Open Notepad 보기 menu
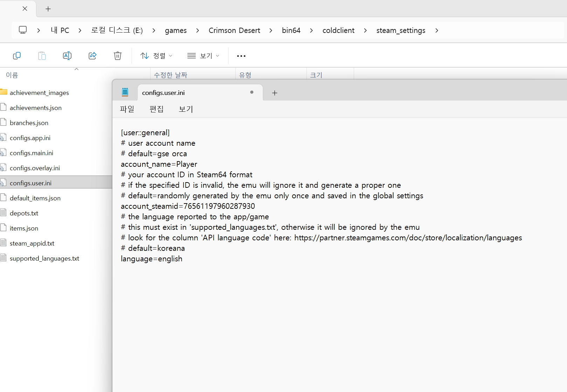The image size is (567, 392). coord(186,109)
